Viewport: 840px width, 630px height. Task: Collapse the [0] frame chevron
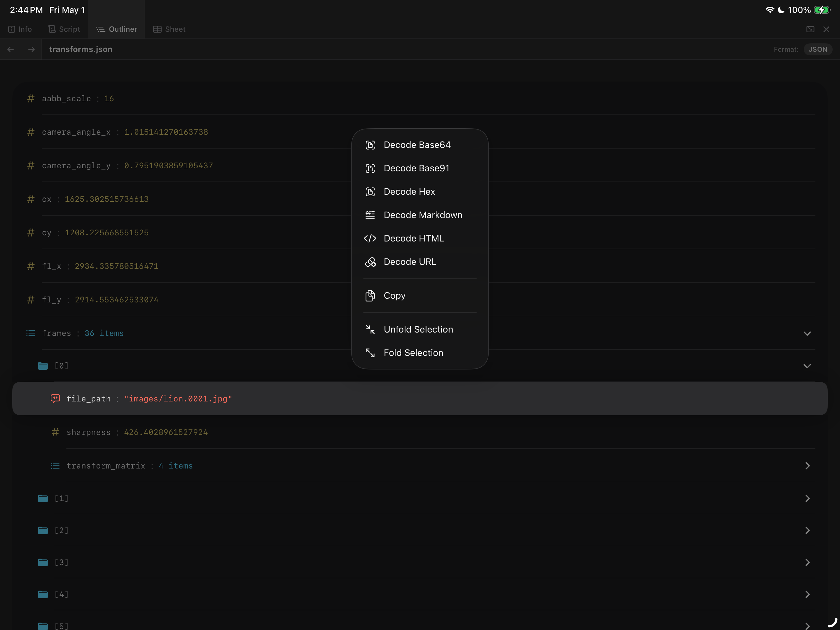pos(807,366)
